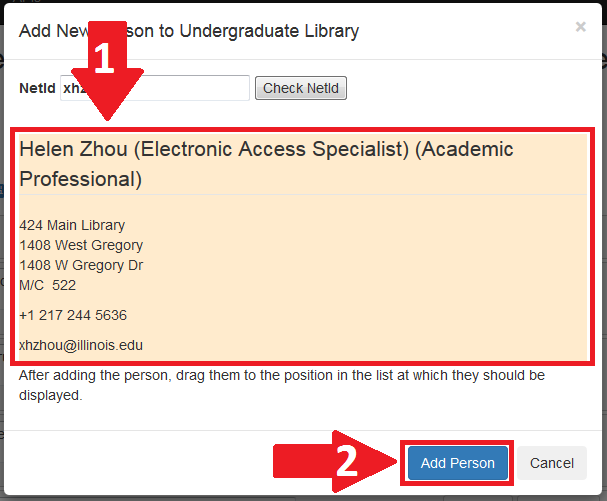Click the Helen Zhou name heading

73,149
